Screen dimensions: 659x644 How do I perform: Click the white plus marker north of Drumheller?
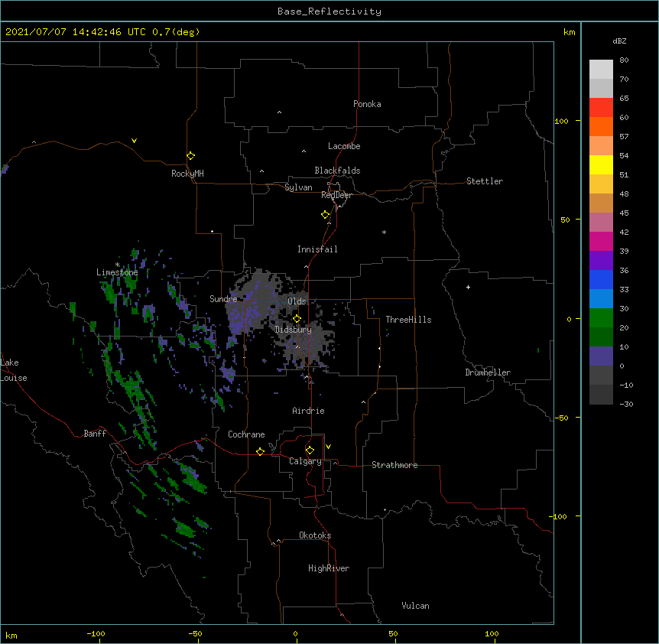click(x=468, y=287)
